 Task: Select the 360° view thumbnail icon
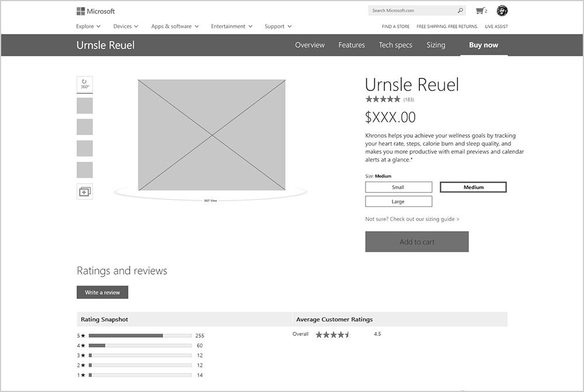tap(85, 84)
